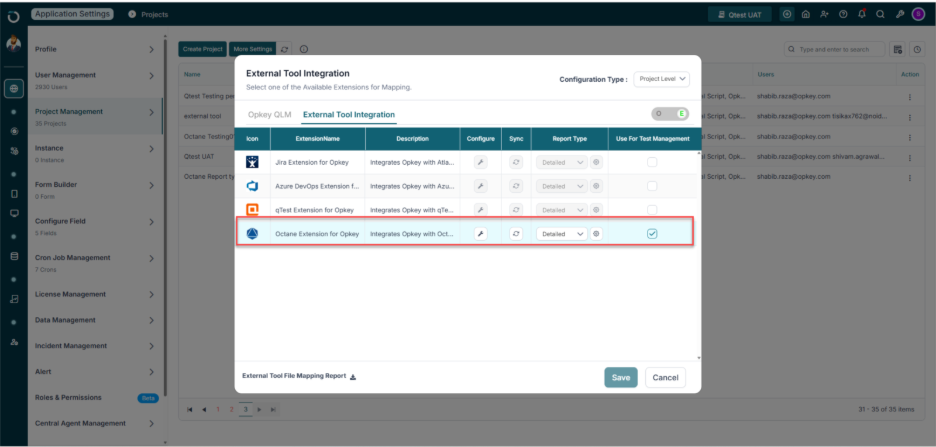Open the user avatar in left rail

pos(14,44)
